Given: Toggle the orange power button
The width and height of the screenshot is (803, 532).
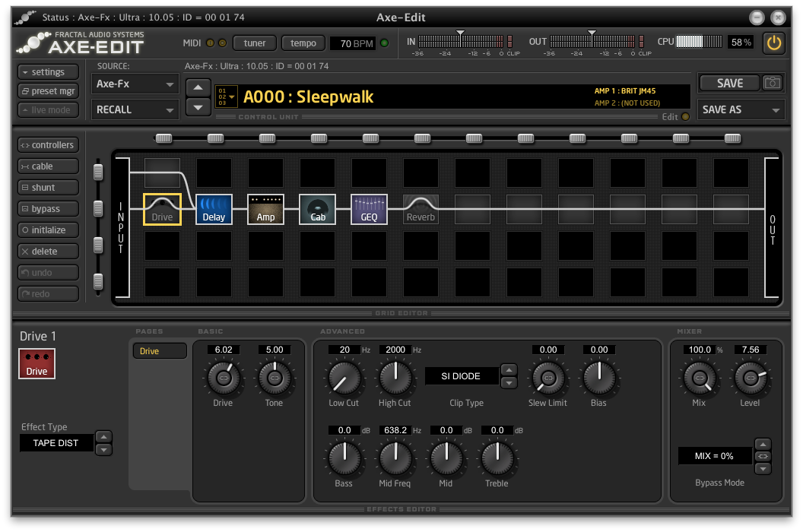Looking at the screenshot, I should [774, 43].
